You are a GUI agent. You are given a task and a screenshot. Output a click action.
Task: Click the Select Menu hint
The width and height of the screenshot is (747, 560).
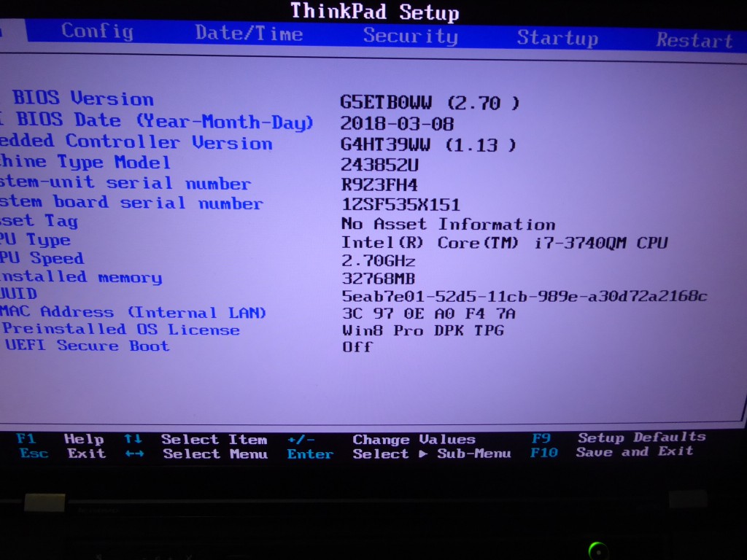[x=215, y=454]
